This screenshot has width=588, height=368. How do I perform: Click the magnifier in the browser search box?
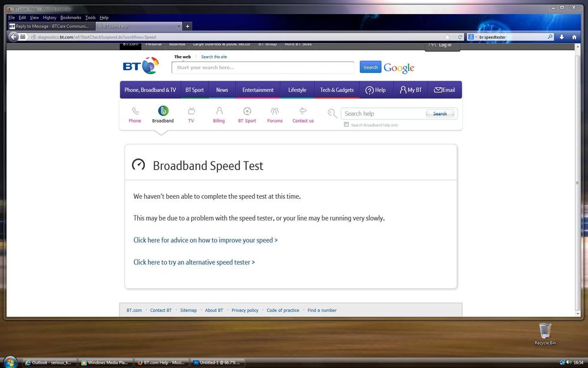pyautogui.click(x=550, y=37)
